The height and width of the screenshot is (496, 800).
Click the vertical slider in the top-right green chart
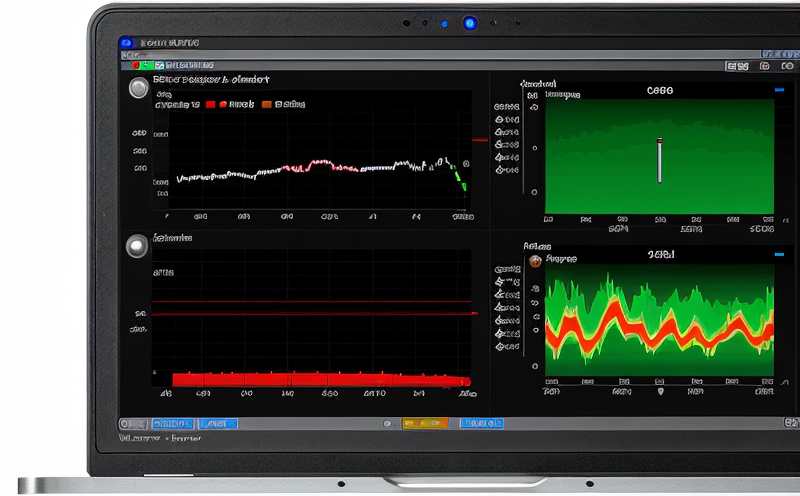click(x=659, y=160)
